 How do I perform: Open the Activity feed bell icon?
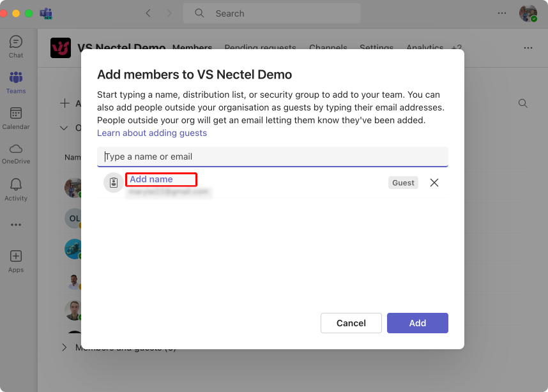tap(16, 190)
